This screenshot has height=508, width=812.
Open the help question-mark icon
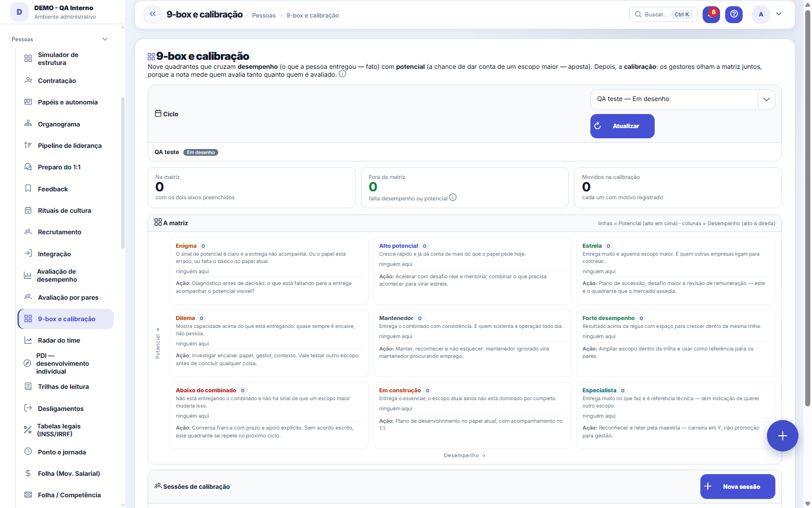coord(734,15)
